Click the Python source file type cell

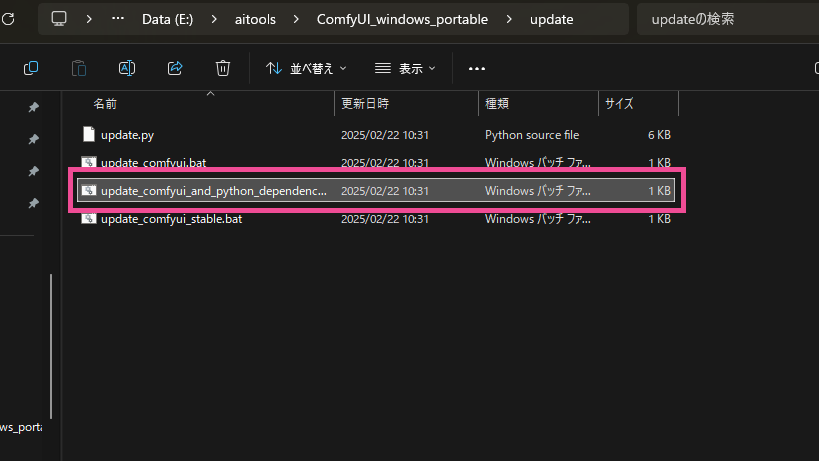coord(532,135)
